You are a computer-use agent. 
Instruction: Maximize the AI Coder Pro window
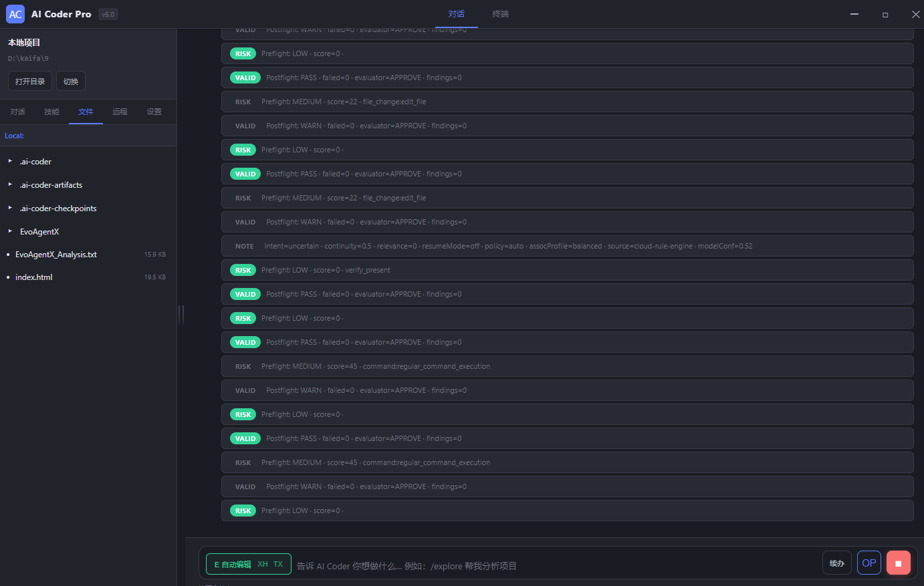pyautogui.click(x=885, y=14)
